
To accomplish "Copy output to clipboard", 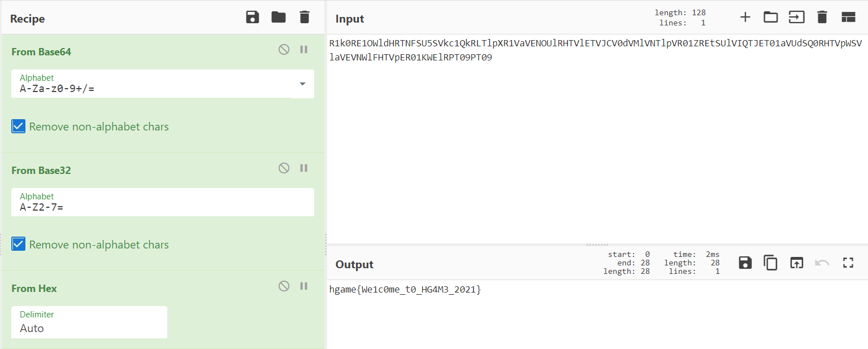I will (x=770, y=263).
